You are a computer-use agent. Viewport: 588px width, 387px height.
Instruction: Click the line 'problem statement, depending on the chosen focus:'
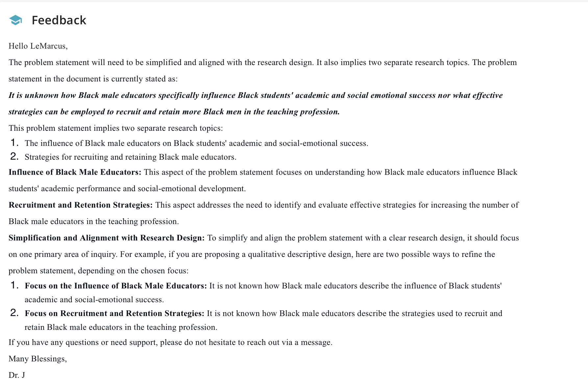tap(99, 271)
